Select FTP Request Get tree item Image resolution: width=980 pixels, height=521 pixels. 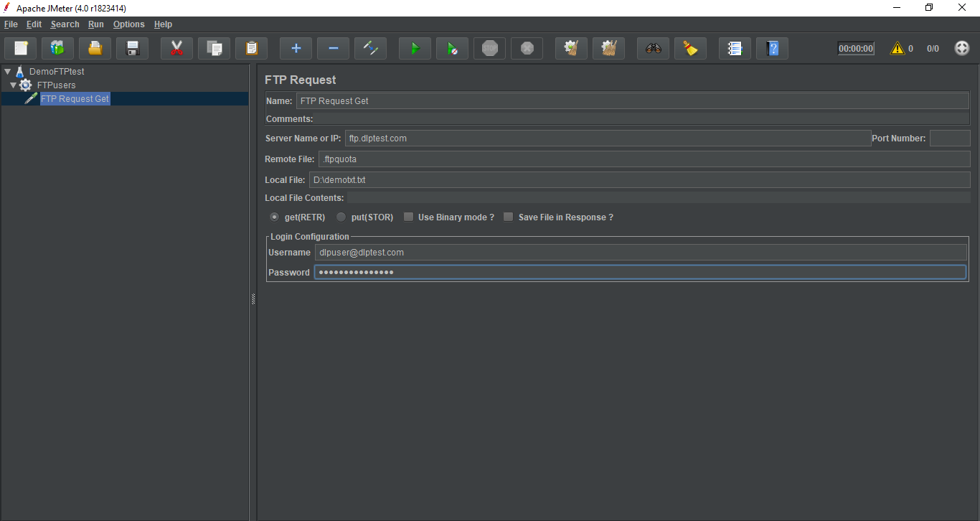point(75,99)
